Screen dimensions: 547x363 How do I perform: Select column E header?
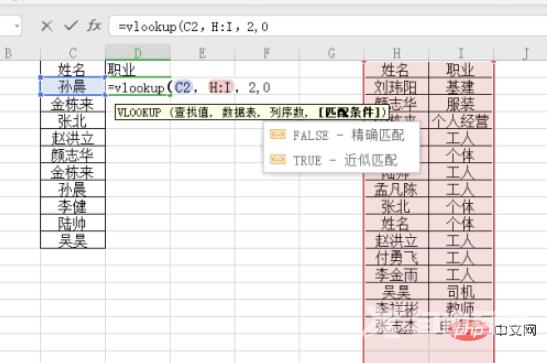click(202, 53)
